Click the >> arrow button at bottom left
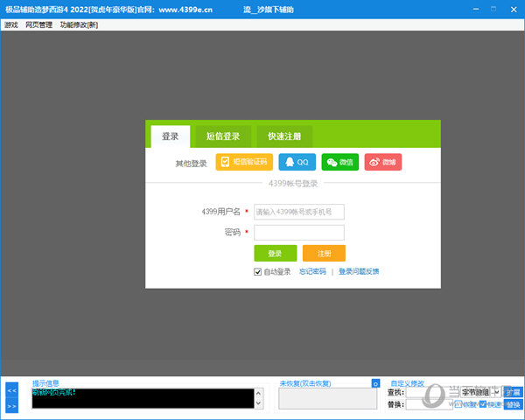Screen dimensions: 525x420 click(12, 406)
